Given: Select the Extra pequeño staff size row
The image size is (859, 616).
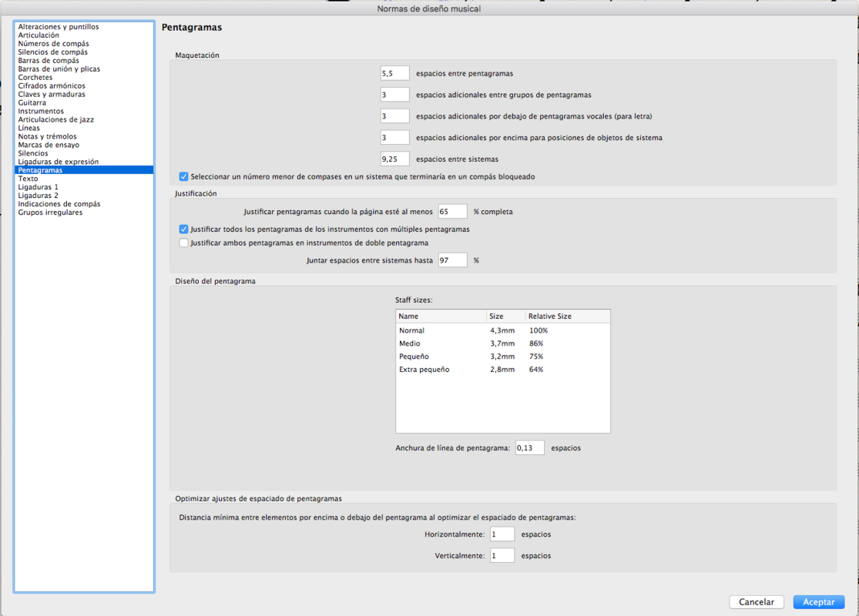Looking at the screenshot, I should [x=502, y=370].
